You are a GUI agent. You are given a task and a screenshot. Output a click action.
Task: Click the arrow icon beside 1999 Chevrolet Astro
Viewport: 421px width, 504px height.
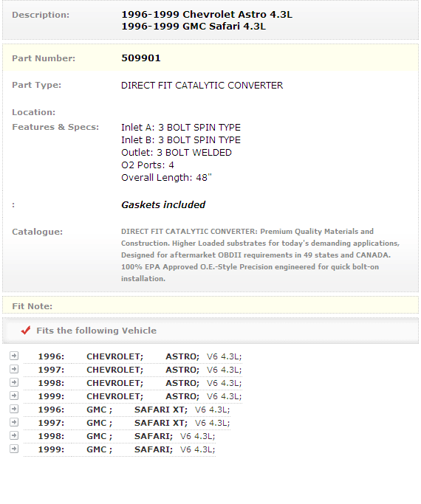[x=14, y=396]
